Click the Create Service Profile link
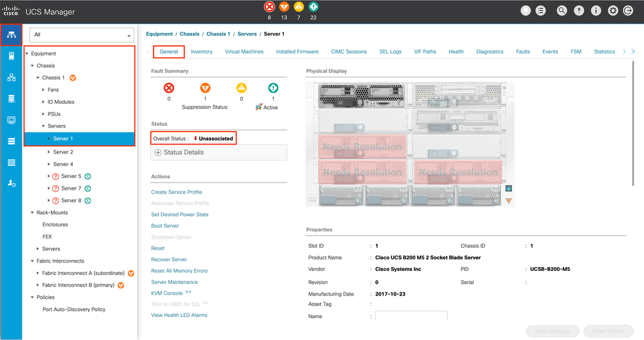 pos(177,192)
